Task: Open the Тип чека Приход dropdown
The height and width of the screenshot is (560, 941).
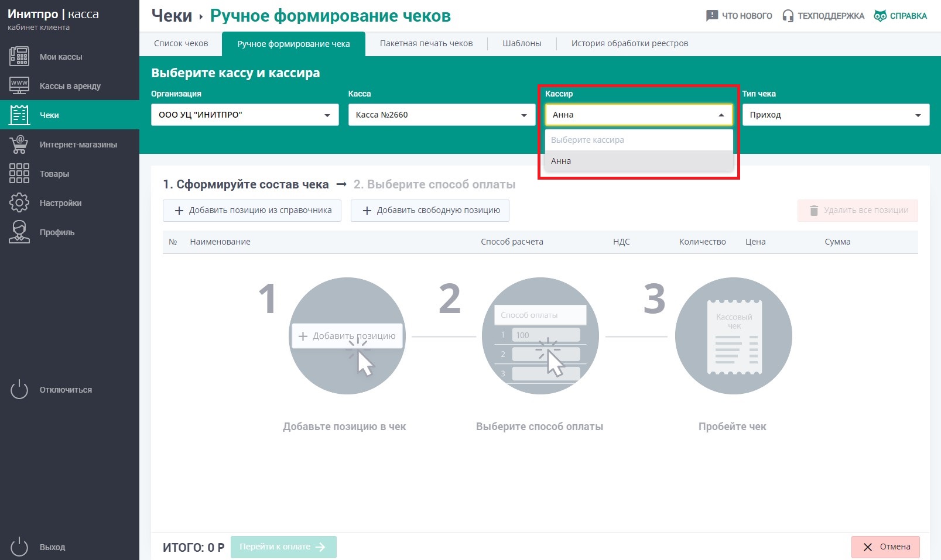Action: click(836, 115)
